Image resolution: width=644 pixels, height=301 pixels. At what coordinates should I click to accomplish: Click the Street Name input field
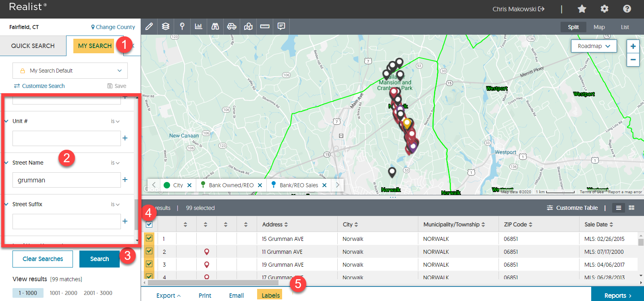66,180
